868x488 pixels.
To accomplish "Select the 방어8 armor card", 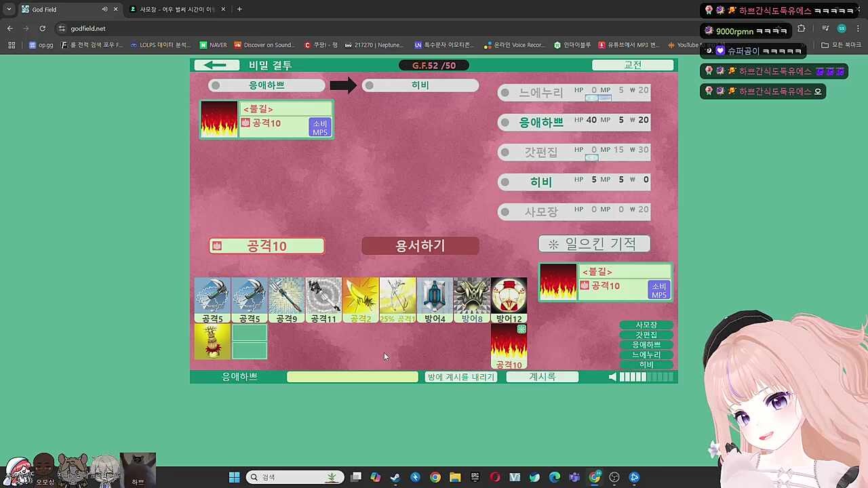I will pyautogui.click(x=472, y=300).
